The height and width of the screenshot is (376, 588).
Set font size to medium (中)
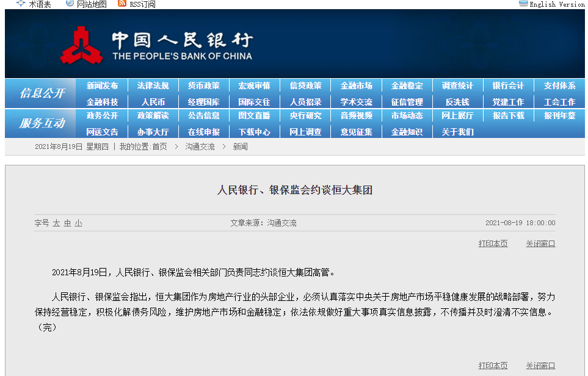click(67, 223)
